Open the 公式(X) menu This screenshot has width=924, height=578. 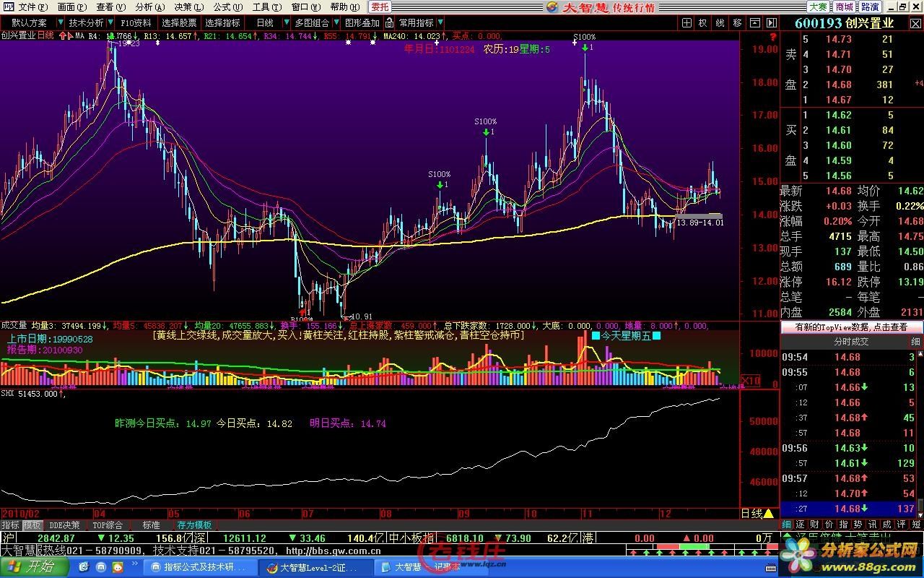click(227, 7)
